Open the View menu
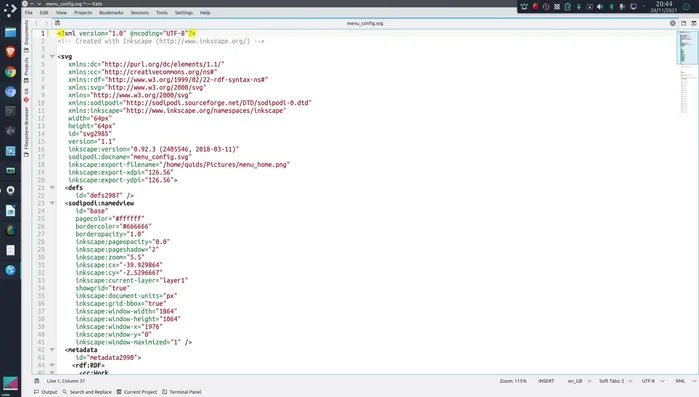The height and width of the screenshot is (397, 699). 61,12
